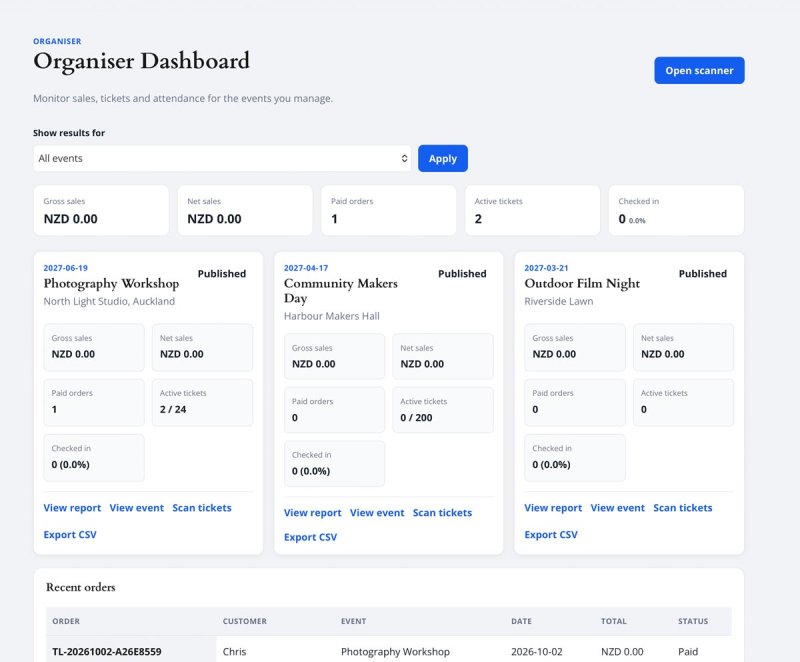Scan tickets for Outdoor Film Night
800x662 pixels.
pos(683,508)
